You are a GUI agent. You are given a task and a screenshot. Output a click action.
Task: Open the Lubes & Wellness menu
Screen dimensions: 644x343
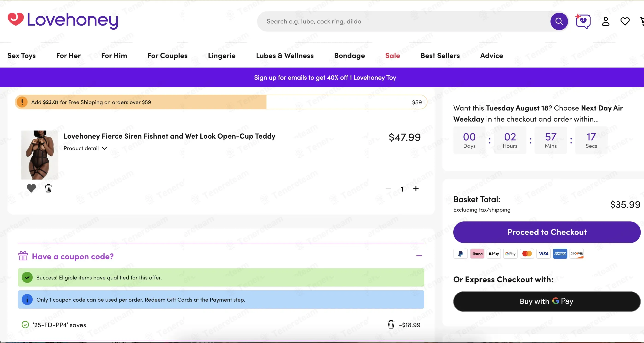tap(285, 55)
